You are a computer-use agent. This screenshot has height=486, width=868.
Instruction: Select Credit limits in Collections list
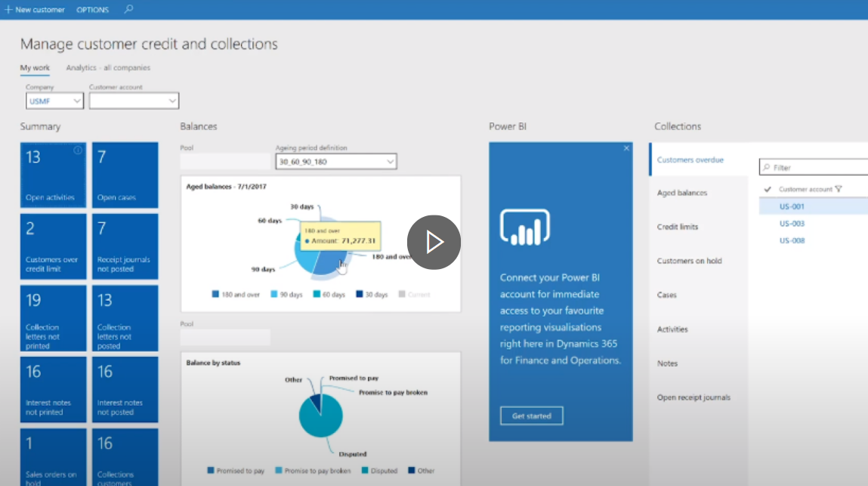[678, 227]
